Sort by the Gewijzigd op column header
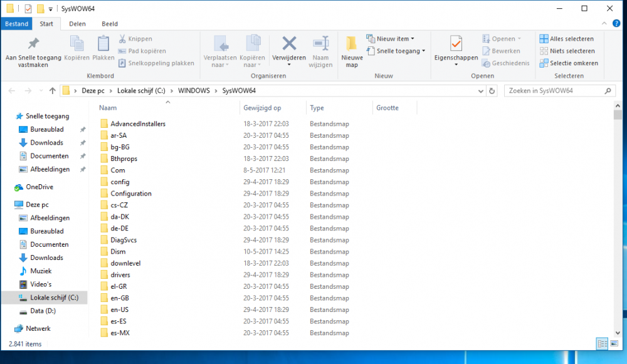The height and width of the screenshot is (364, 627). pyautogui.click(x=262, y=108)
